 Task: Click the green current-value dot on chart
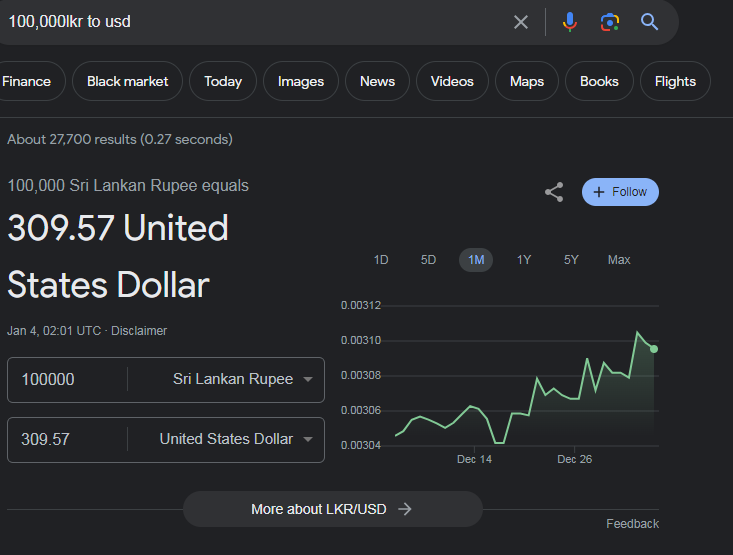(654, 349)
